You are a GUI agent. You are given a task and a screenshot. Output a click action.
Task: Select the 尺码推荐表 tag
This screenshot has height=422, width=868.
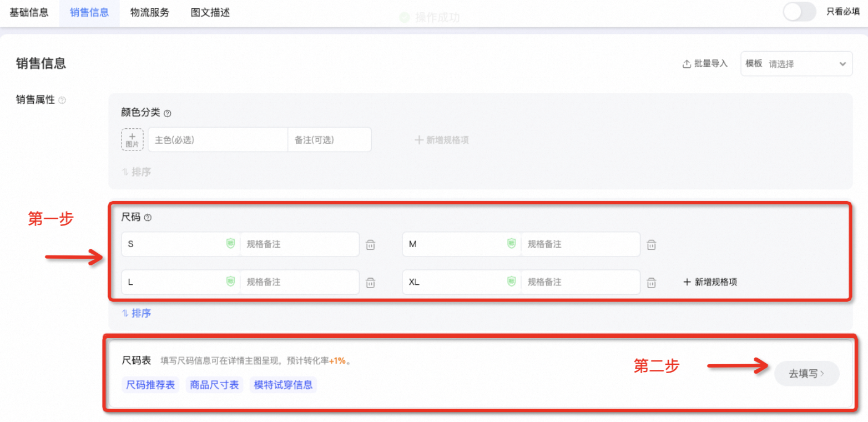(x=150, y=385)
